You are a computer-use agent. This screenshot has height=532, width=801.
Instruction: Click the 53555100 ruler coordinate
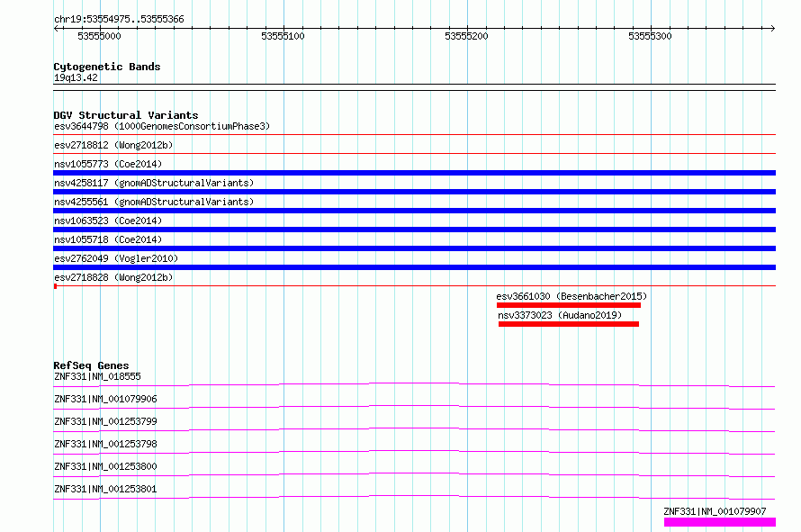283,36
